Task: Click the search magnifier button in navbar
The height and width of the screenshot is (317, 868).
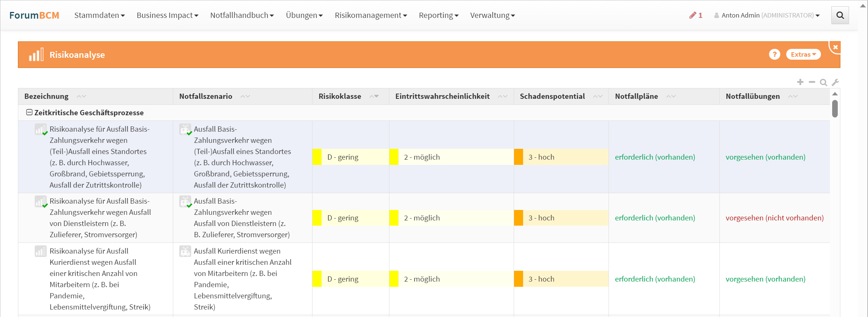Action: [840, 15]
